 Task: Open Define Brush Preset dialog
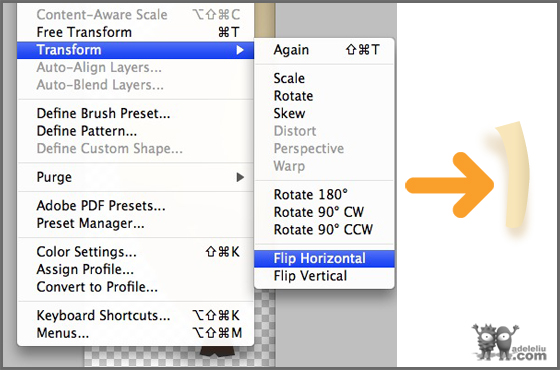click(x=135, y=114)
